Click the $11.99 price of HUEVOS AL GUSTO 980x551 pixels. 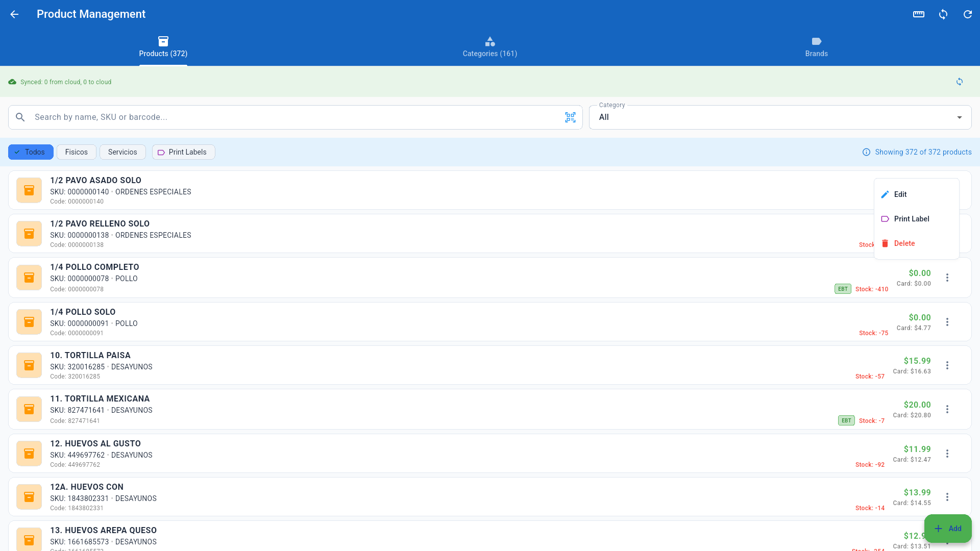917,449
